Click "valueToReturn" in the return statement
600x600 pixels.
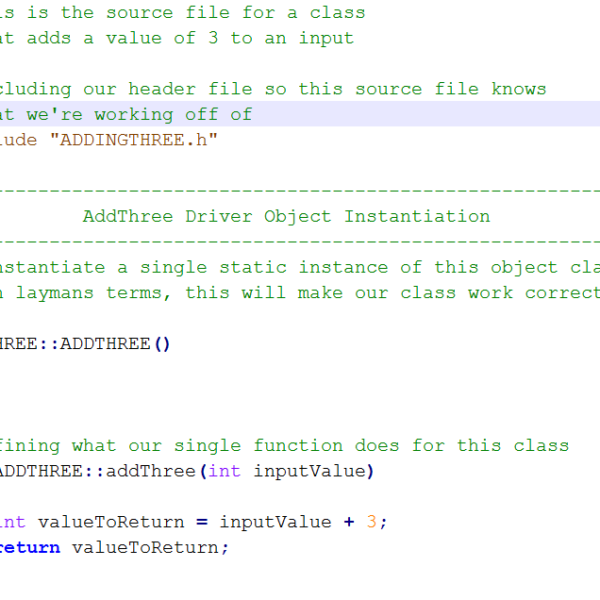150,547
